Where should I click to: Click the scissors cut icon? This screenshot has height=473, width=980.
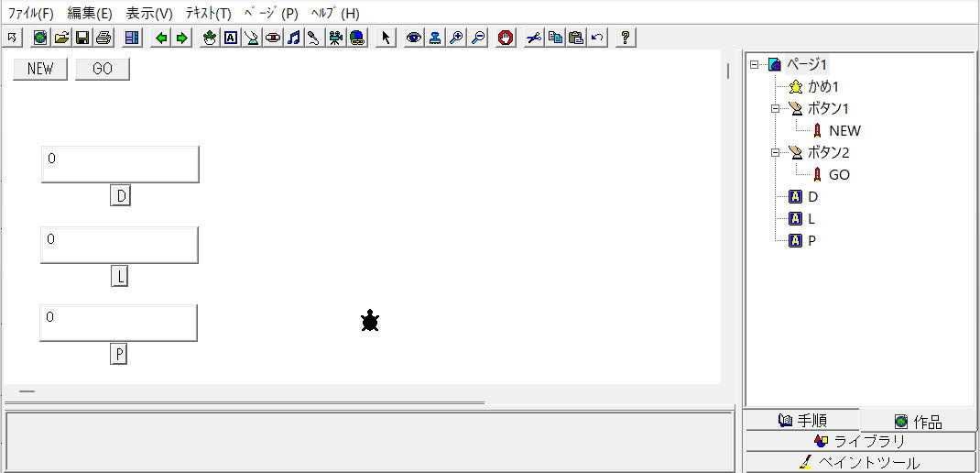533,38
